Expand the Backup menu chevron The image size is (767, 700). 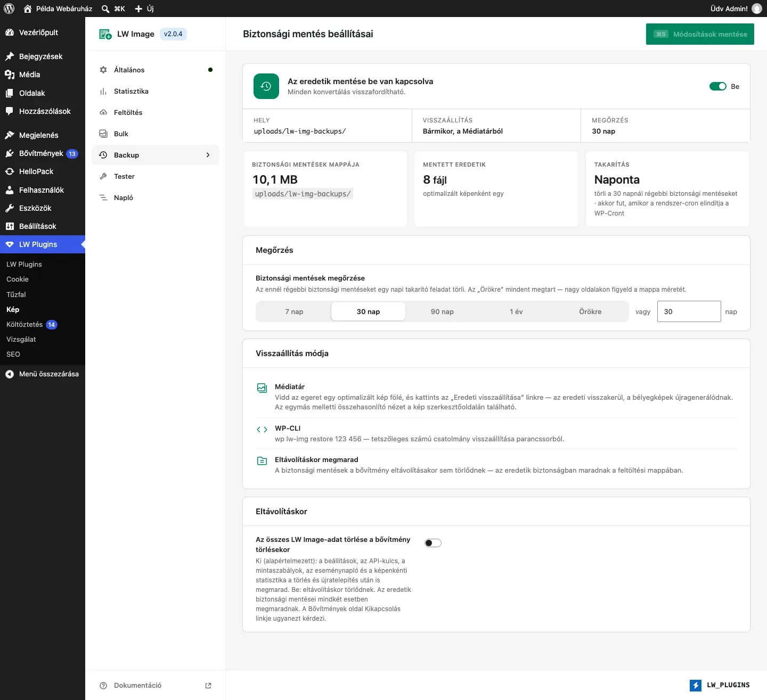(x=208, y=155)
